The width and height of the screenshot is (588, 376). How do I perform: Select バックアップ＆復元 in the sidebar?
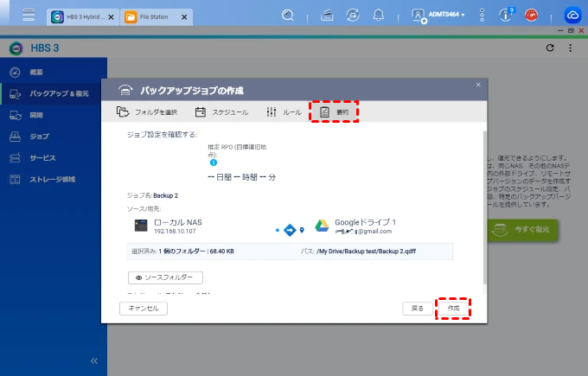click(54, 93)
